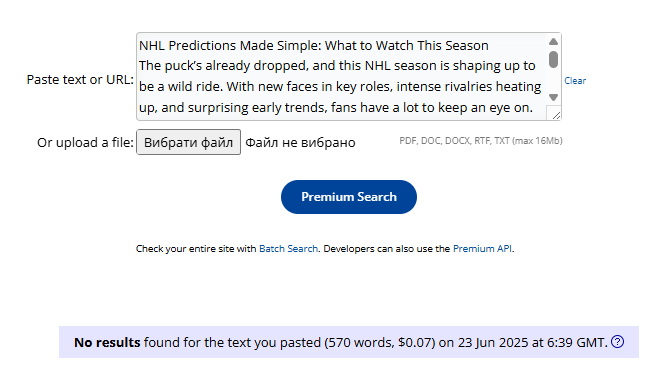The image size is (657, 375).
Task: Click the supported file formats note
Action: coord(481,141)
